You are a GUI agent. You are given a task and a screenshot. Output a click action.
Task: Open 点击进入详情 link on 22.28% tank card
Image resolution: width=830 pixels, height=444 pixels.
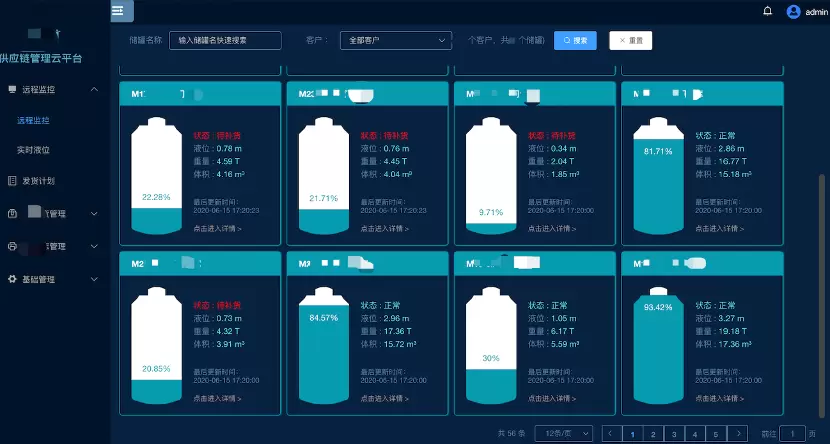[217, 229]
